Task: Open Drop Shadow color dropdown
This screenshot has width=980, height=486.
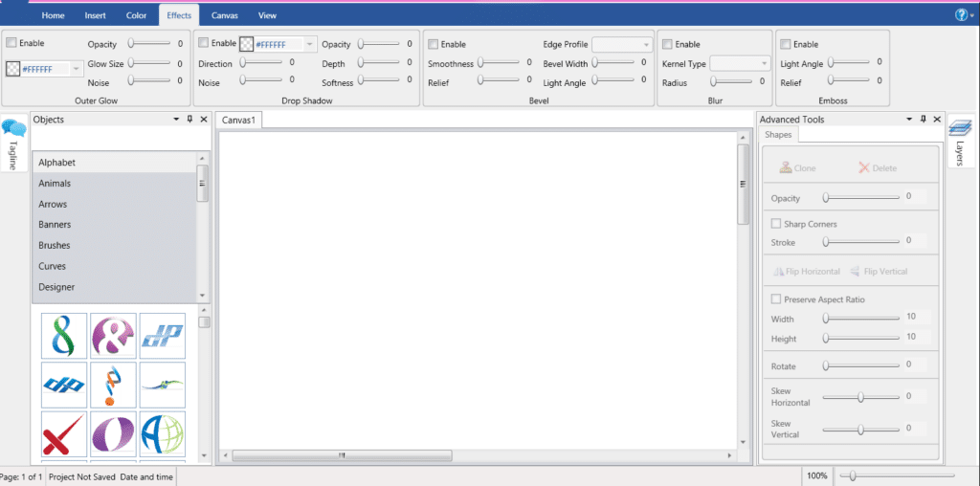Action: coord(309,44)
